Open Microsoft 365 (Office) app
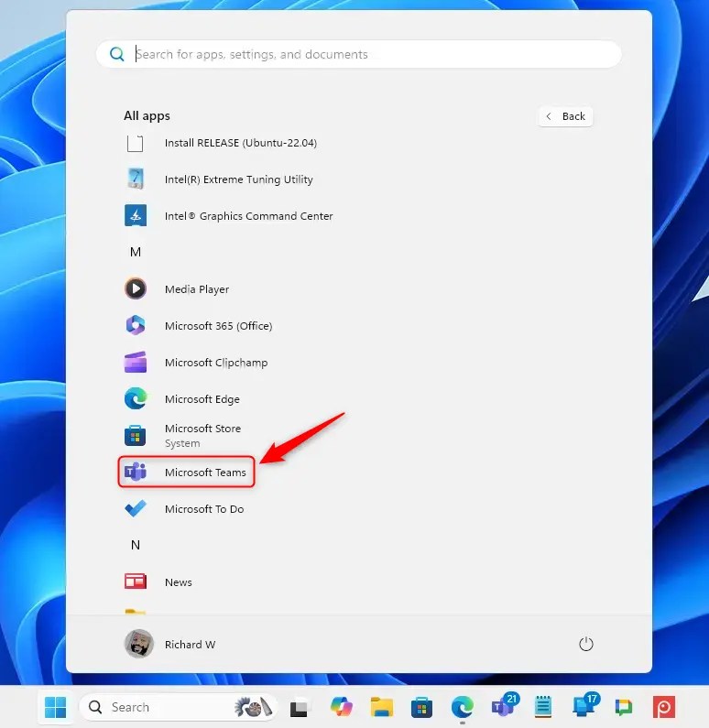 [x=198, y=326]
